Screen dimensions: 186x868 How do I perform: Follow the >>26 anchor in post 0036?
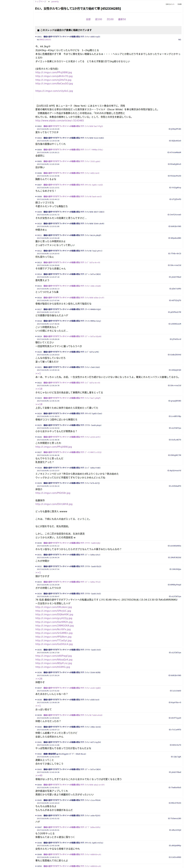(39, 679)
